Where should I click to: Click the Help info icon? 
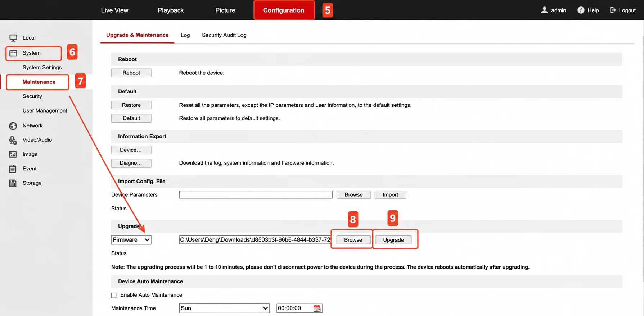581,10
